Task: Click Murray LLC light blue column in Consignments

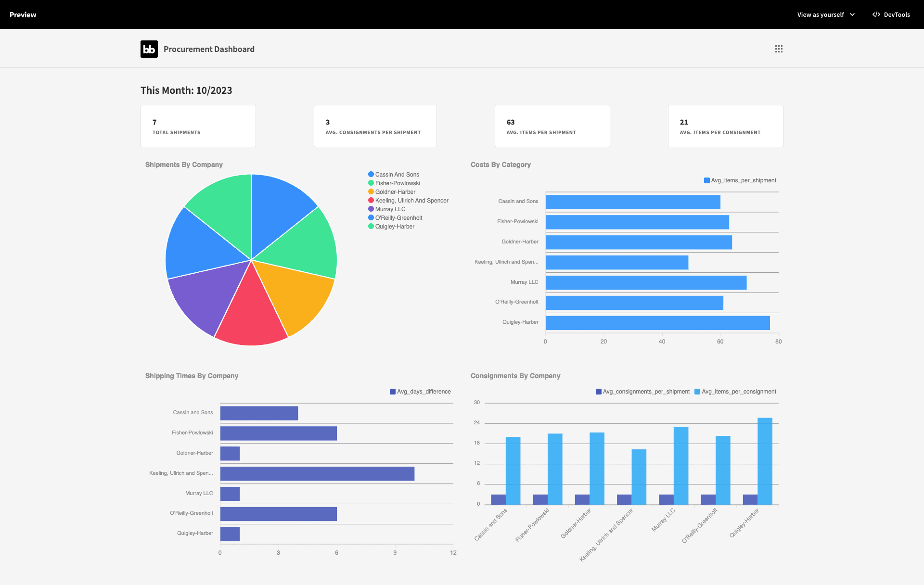Action: click(x=681, y=466)
